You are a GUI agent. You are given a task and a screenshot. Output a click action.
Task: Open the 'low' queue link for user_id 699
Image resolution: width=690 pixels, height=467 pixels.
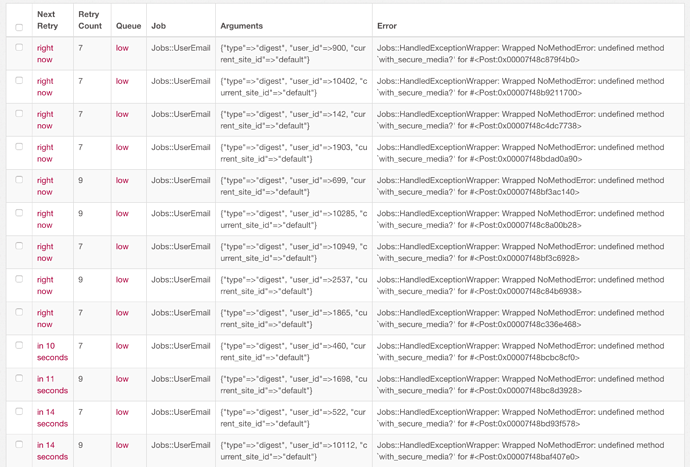click(x=122, y=180)
